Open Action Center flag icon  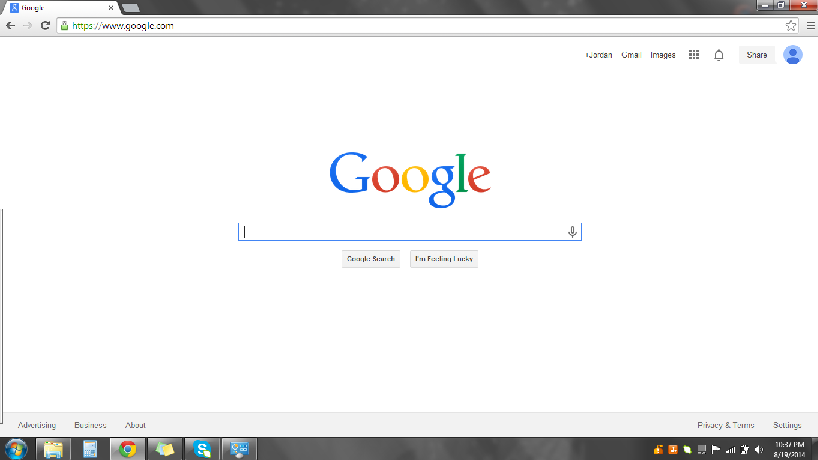716,450
